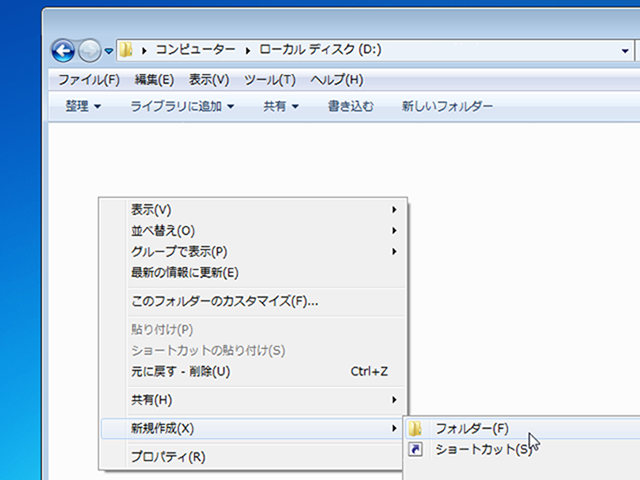Open the ツール(T) menu
The height and width of the screenshot is (480, 640).
point(270,80)
